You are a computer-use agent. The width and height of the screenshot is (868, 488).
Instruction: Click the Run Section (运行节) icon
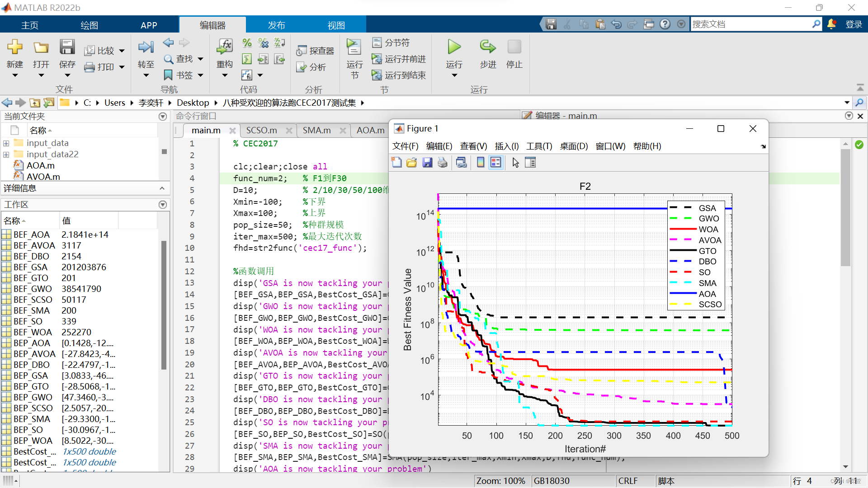(x=354, y=47)
